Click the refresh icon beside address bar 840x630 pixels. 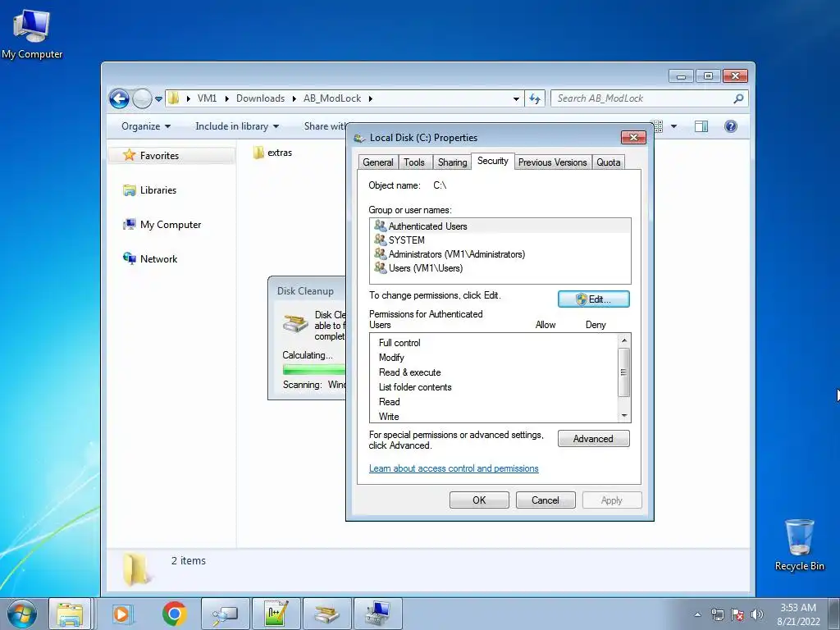tap(535, 98)
